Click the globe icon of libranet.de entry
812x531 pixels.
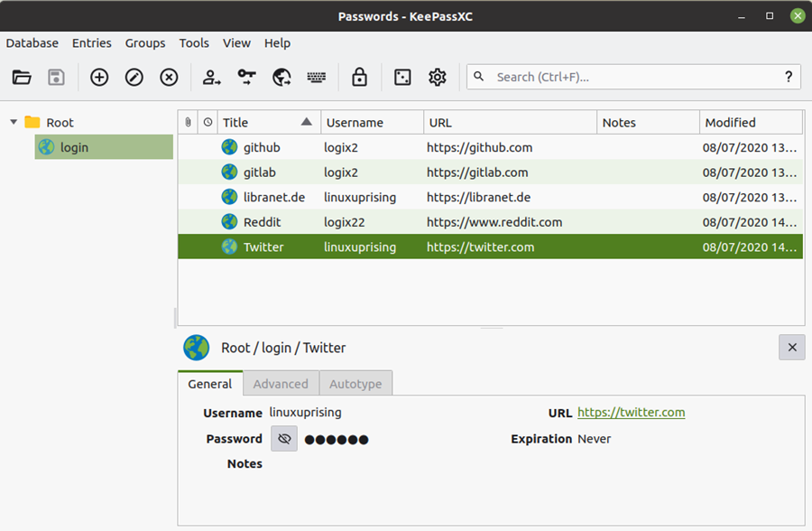(x=229, y=197)
